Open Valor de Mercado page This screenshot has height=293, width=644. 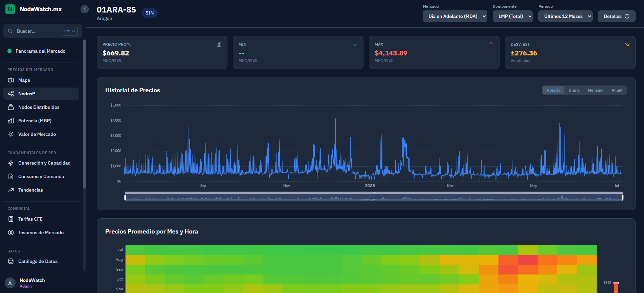[41, 134]
